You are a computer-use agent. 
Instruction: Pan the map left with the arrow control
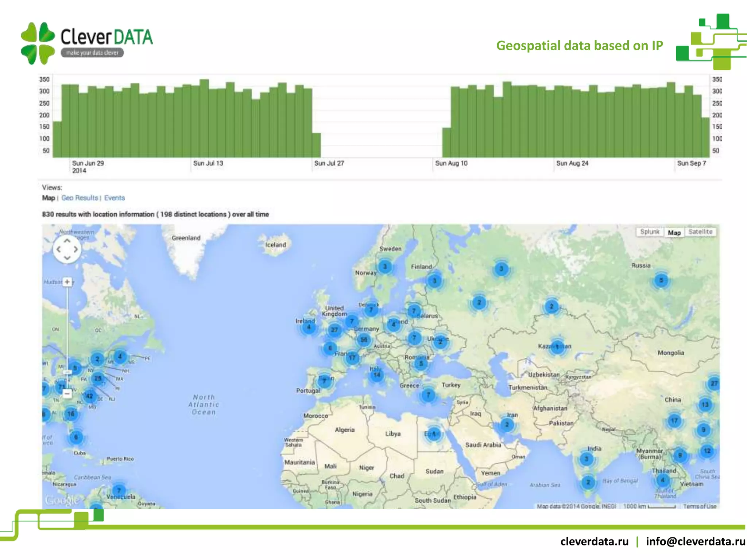(x=59, y=249)
